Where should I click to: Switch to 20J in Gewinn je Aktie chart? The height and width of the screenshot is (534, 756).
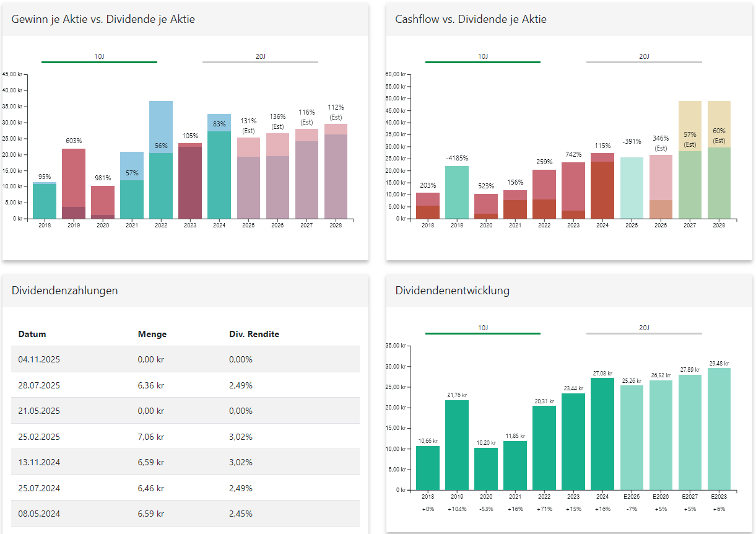260,57
